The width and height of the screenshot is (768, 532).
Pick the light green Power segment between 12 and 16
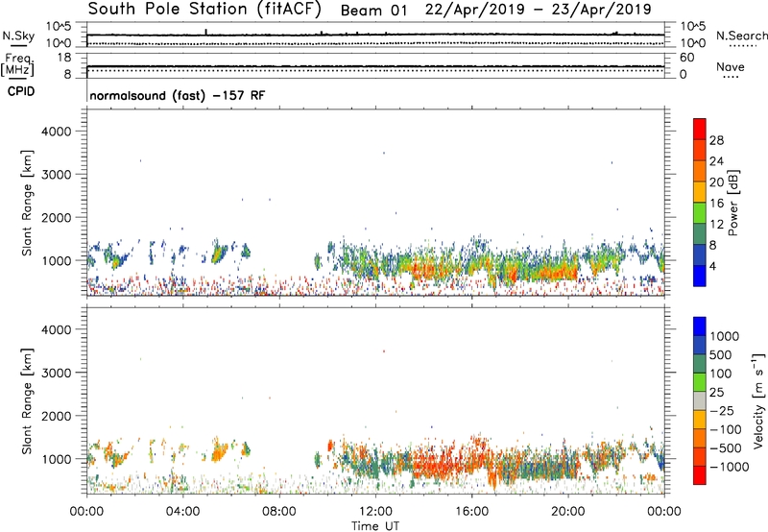pos(700,213)
